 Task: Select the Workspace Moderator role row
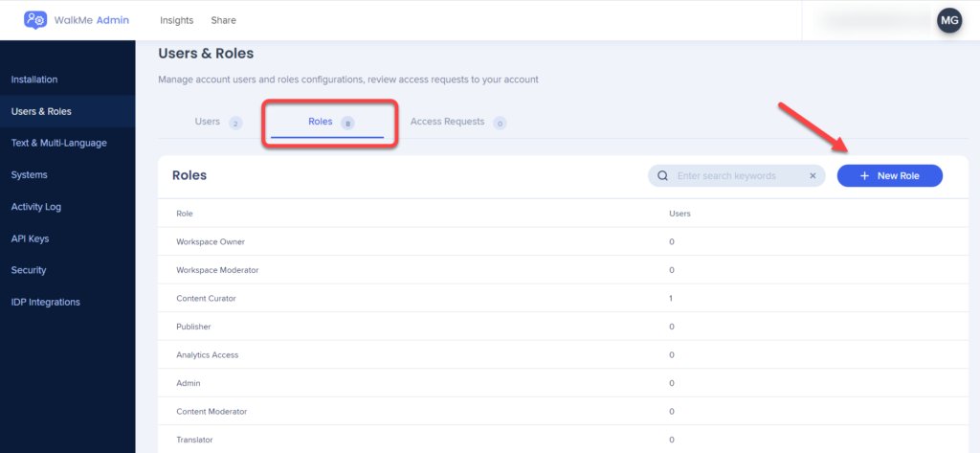click(563, 270)
